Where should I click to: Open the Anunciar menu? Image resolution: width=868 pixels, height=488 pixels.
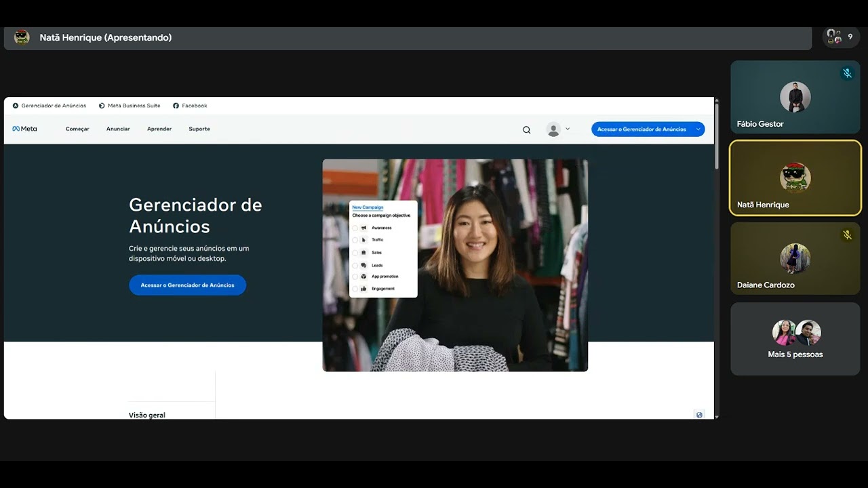(118, 129)
